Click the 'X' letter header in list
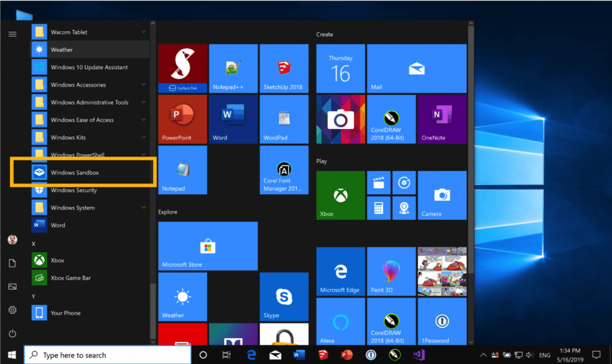This screenshot has width=612, height=364. pos(33,244)
